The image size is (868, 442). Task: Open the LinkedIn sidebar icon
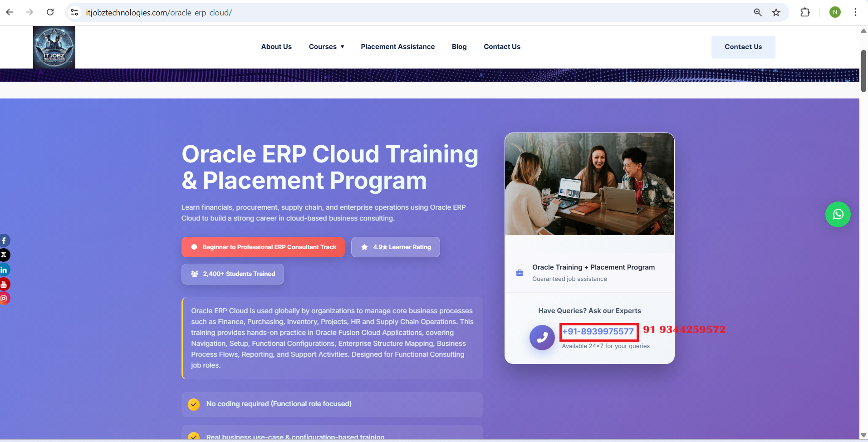(4, 270)
